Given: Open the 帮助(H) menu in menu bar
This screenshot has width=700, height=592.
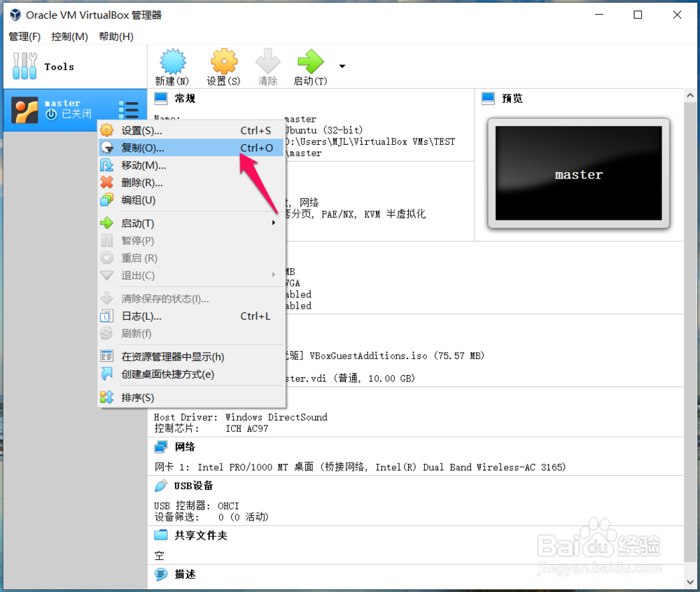Looking at the screenshot, I should (116, 36).
